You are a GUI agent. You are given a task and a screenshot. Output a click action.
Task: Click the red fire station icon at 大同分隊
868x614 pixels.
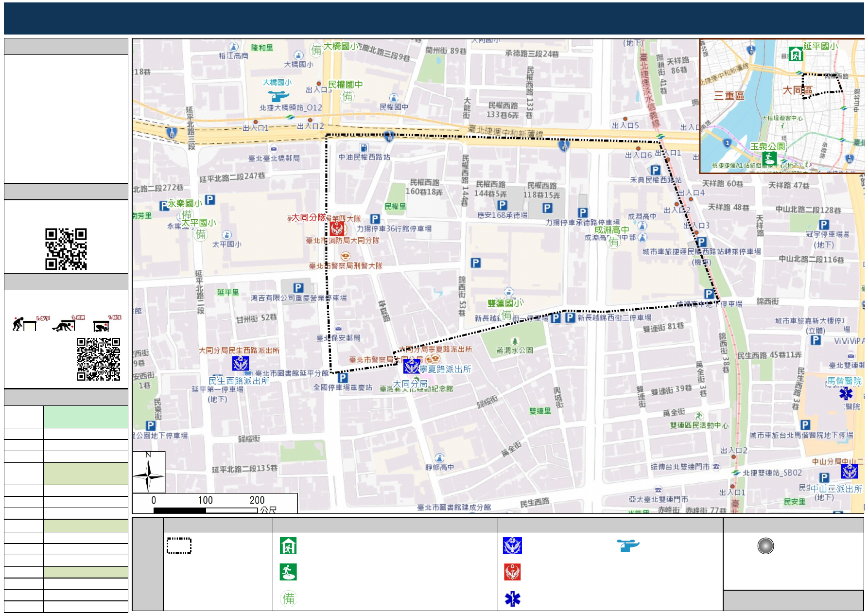coord(337,228)
